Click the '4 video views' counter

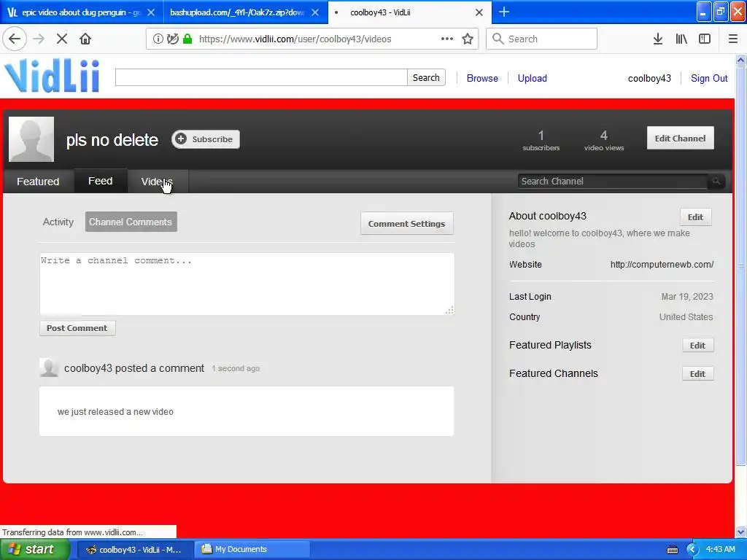pos(603,141)
